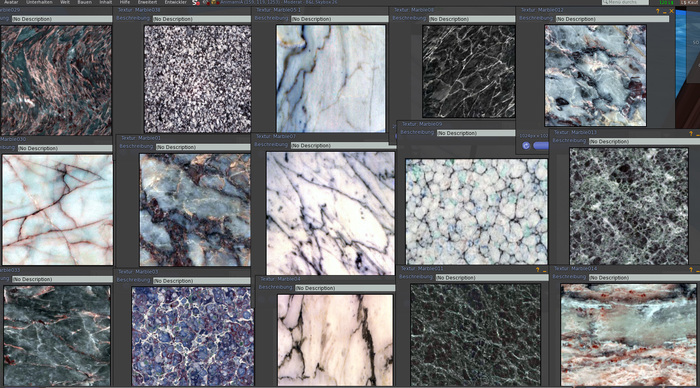
Task: Open the Avatar menu
Action: pos(11,2)
